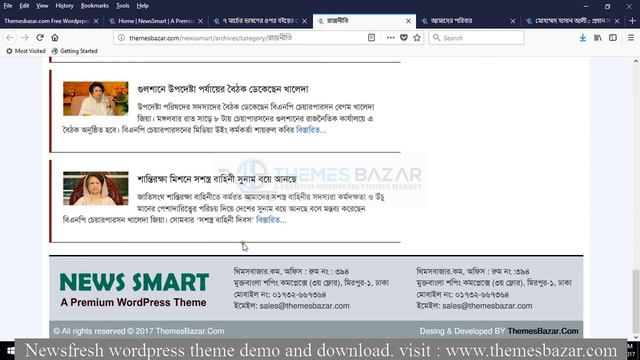The image size is (640, 360).
Task: Click first article's বিস্তারিত read-more link
Action: click(311, 130)
